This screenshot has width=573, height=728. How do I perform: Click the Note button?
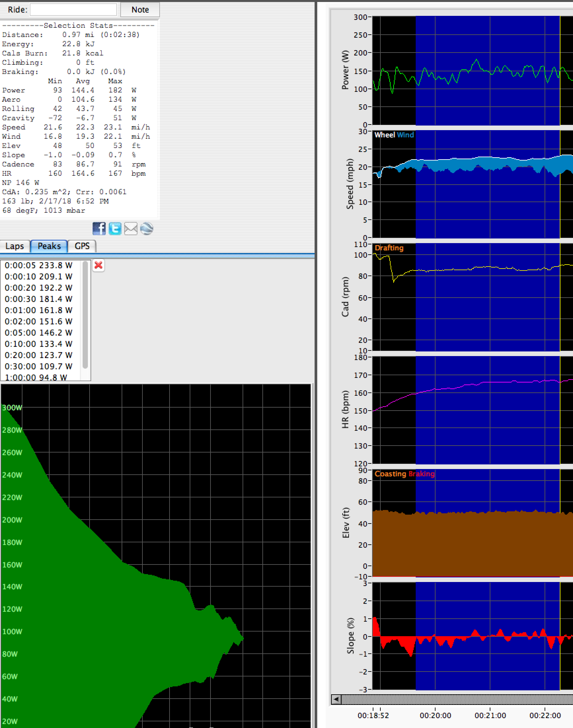pyautogui.click(x=140, y=9)
